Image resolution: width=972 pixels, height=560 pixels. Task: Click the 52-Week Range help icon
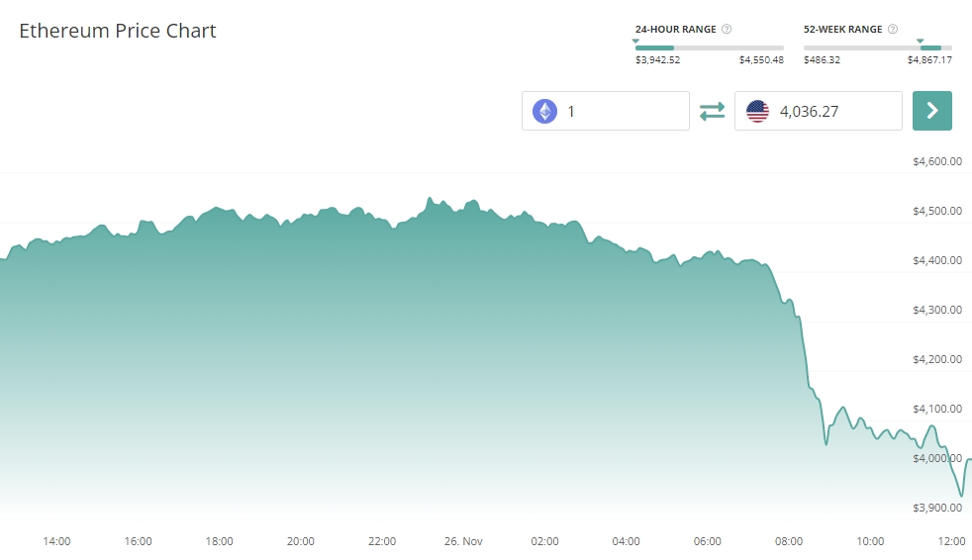coord(893,30)
